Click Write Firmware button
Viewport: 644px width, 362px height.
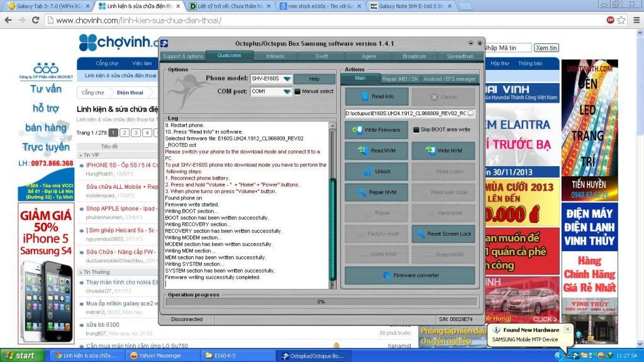377,130
